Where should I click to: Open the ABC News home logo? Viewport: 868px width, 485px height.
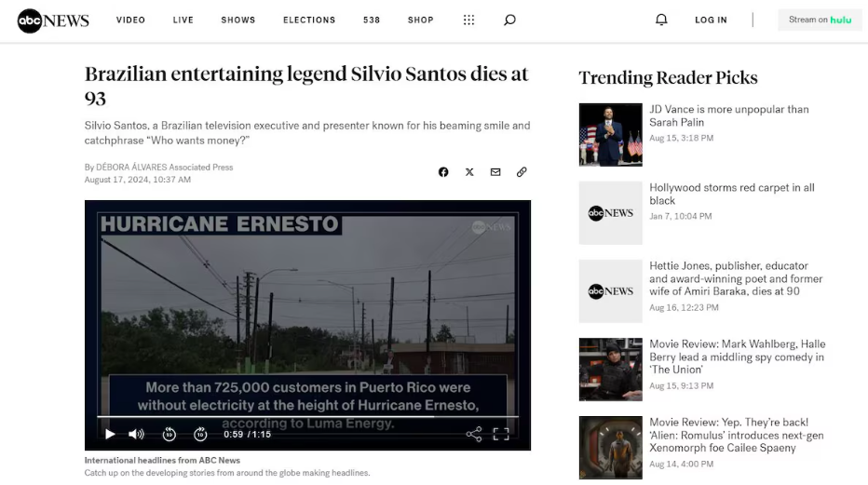coord(53,20)
